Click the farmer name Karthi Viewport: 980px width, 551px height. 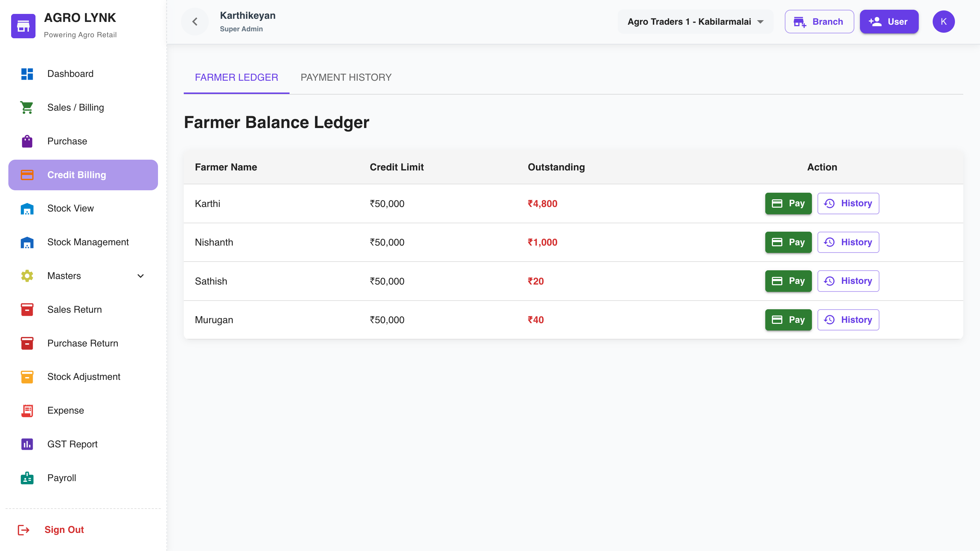(x=207, y=204)
